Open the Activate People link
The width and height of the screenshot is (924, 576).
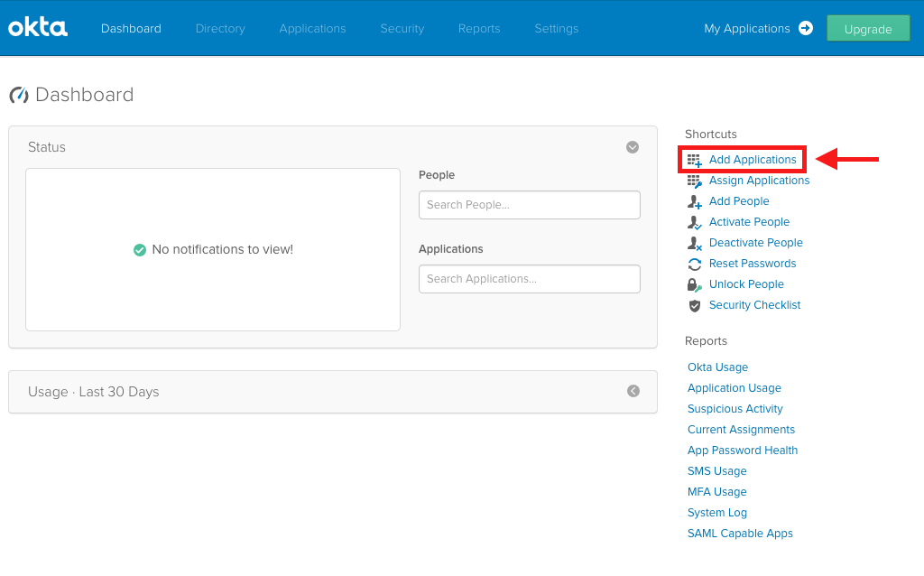[749, 222]
